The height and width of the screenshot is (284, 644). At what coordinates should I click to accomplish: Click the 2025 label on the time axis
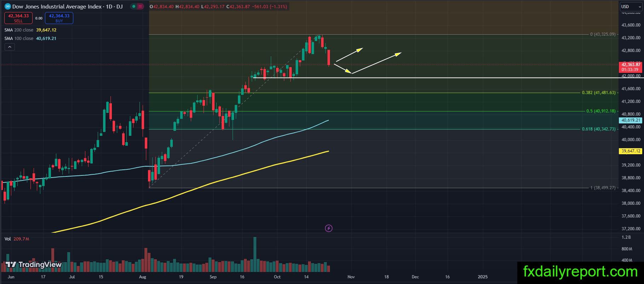[x=483, y=277]
